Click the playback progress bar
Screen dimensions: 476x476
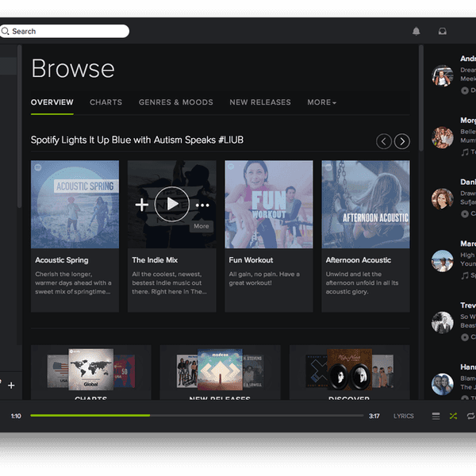click(x=197, y=415)
